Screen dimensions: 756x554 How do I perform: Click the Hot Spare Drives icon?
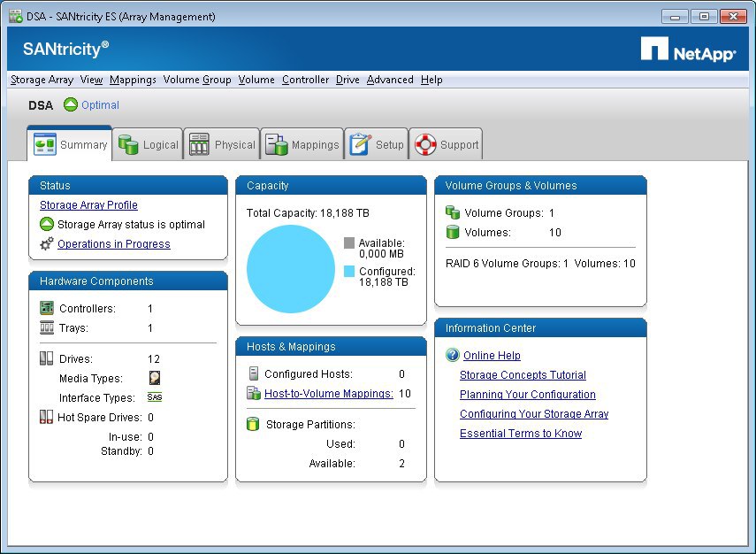[46, 417]
